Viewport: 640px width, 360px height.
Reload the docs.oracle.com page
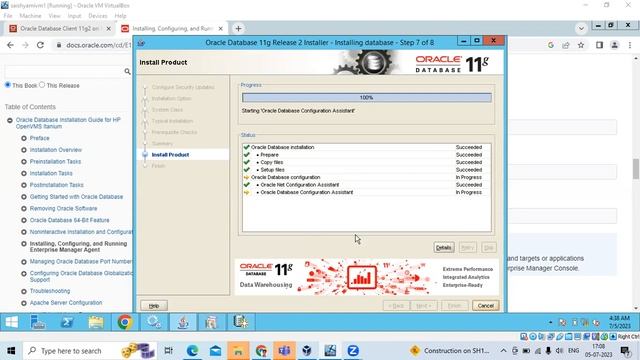tap(40, 45)
